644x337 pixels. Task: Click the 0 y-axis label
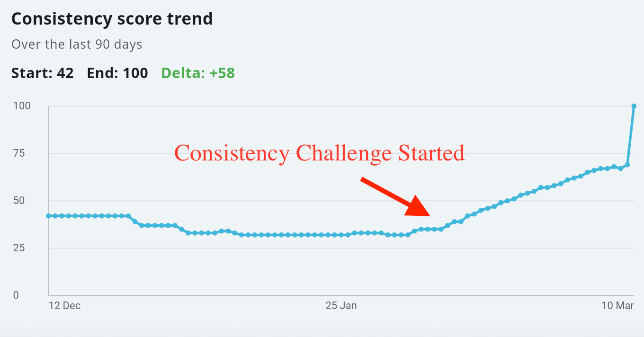point(16,295)
